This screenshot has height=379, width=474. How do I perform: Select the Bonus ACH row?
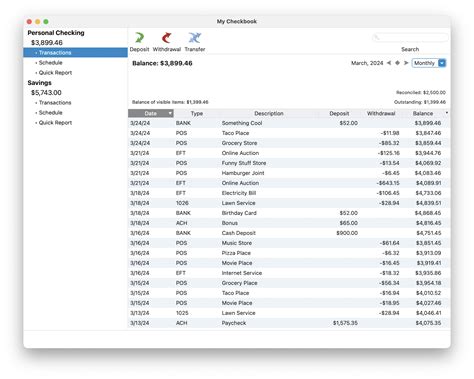pos(289,223)
